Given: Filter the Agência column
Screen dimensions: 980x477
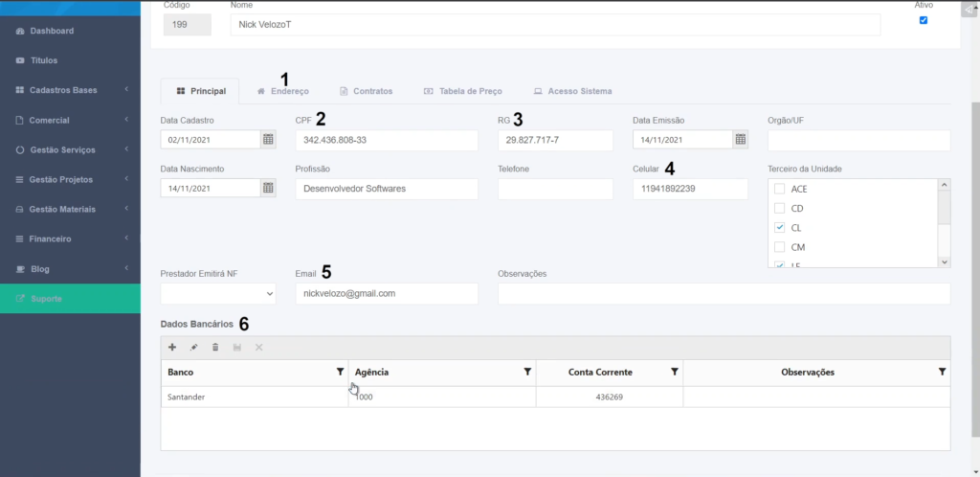Looking at the screenshot, I should click(527, 372).
